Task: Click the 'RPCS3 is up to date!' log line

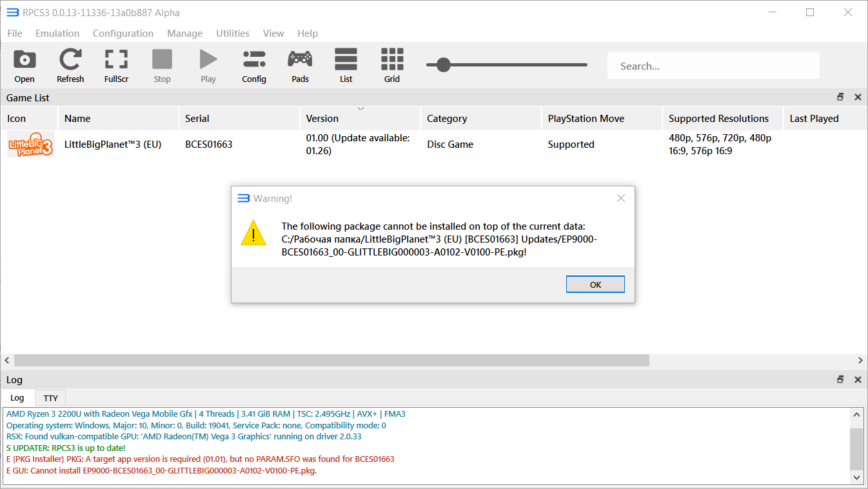Action: click(x=66, y=448)
